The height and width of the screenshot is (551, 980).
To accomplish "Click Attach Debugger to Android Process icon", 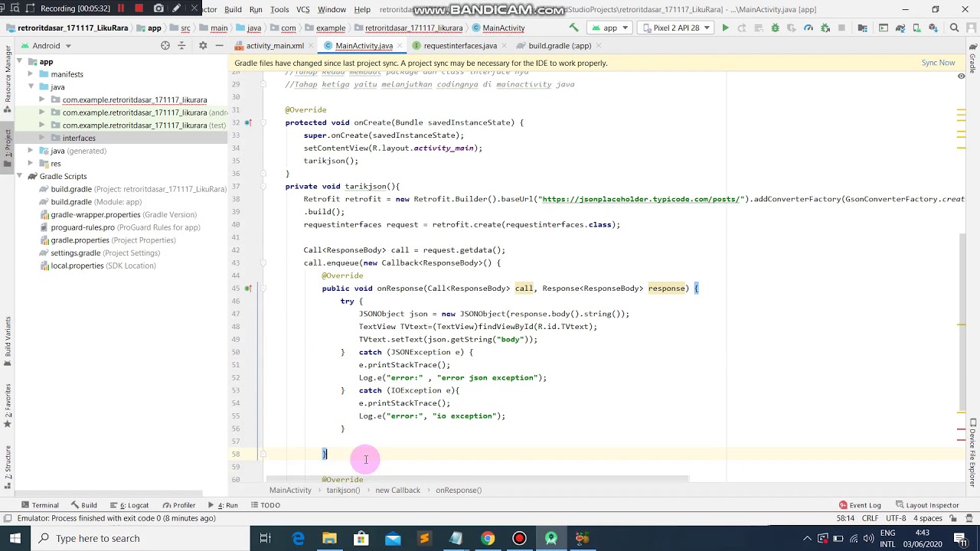I will pyautogui.click(x=825, y=28).
